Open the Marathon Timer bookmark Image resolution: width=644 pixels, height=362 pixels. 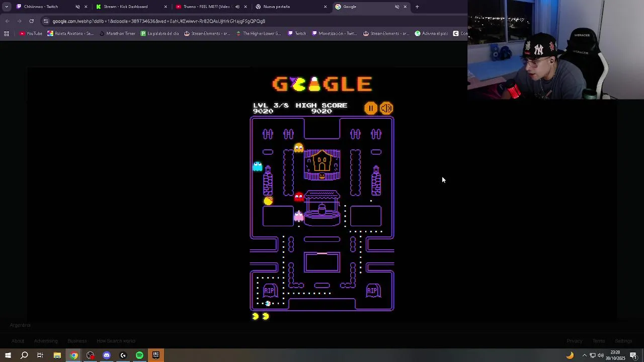click(x=117, y=34)
